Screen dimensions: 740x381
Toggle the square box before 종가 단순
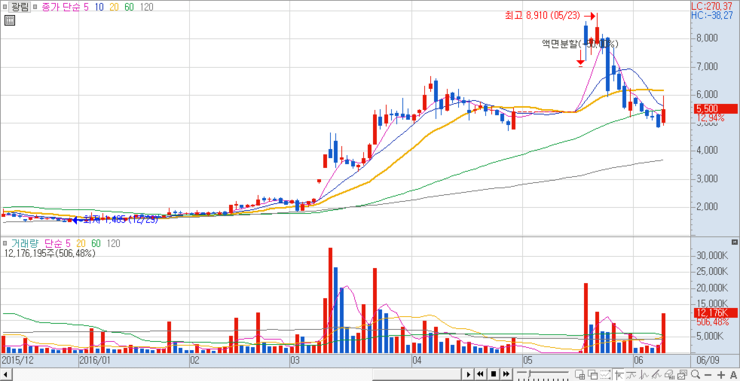[35, 8]
